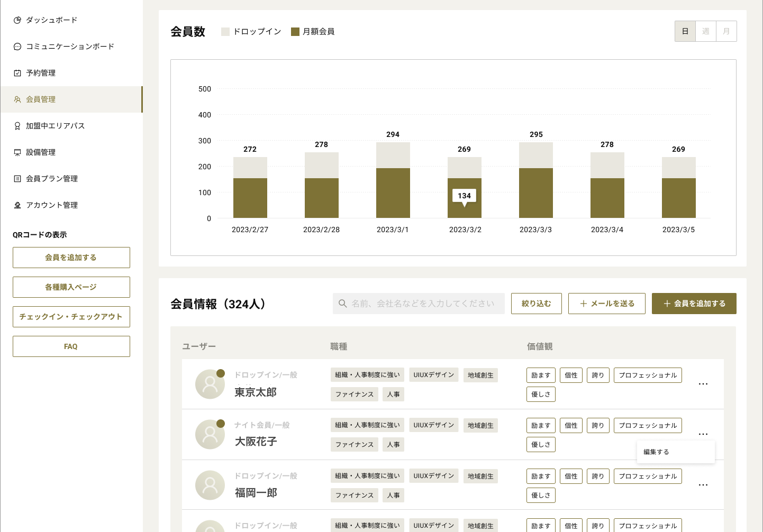Click the filled 会員を追加する button above the table
The image size is (763, 532).
pos(694,304)
